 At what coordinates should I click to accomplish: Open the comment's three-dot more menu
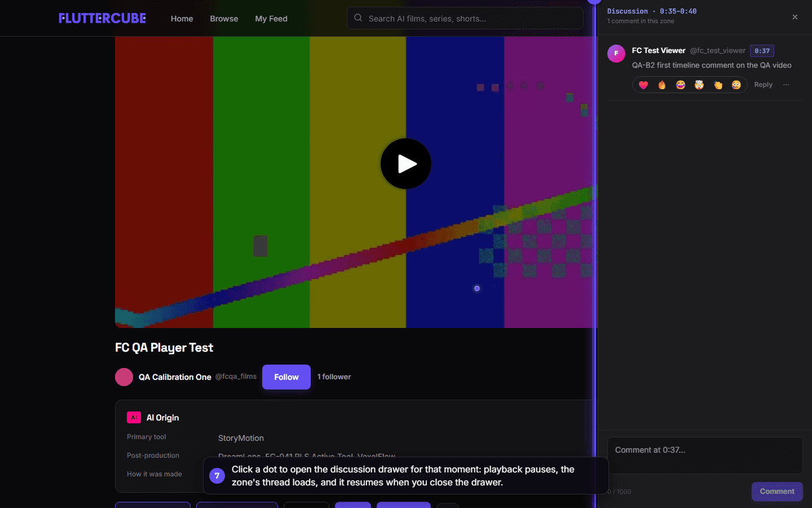point(786,85)
